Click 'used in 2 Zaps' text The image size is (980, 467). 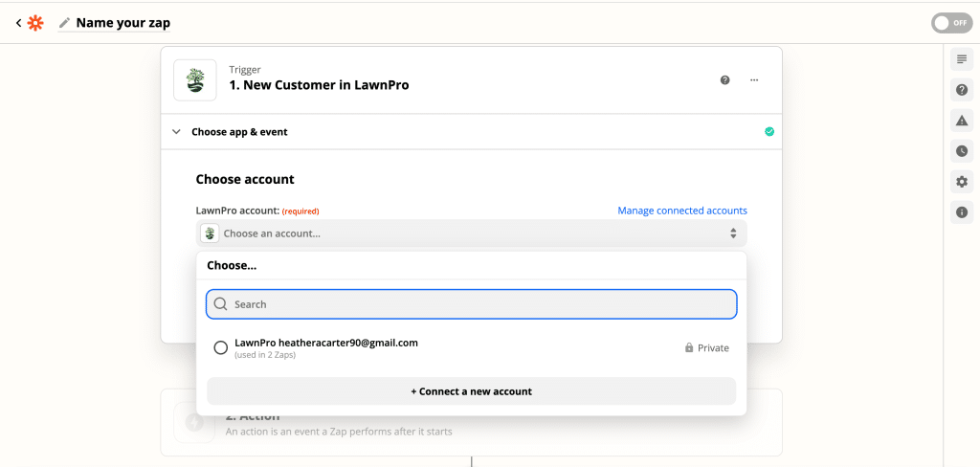[x=265, y=355]
